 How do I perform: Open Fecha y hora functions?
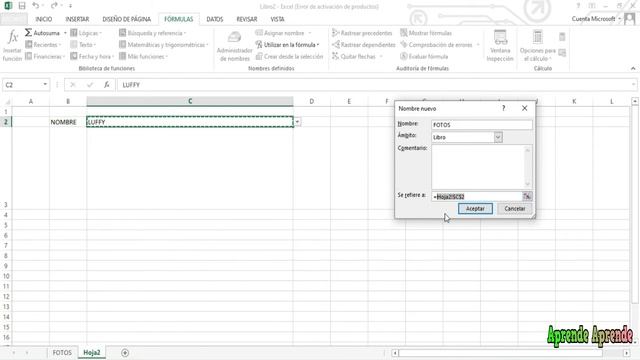[x=92, y=56]
